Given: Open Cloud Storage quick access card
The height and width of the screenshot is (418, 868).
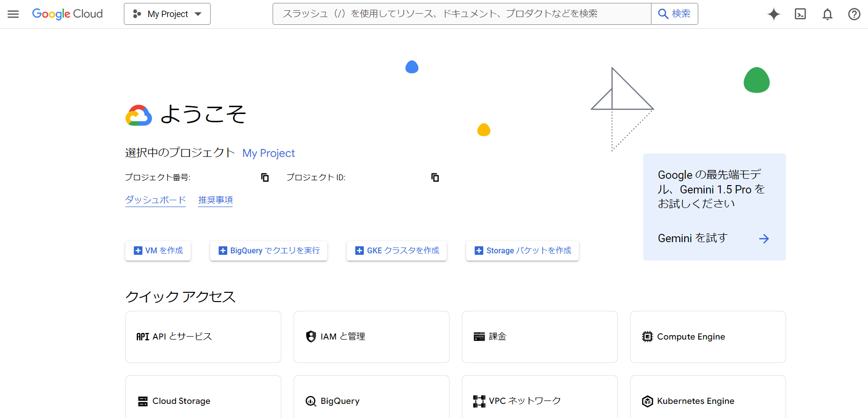Looking at the screenshot, I should pos(203,397).
